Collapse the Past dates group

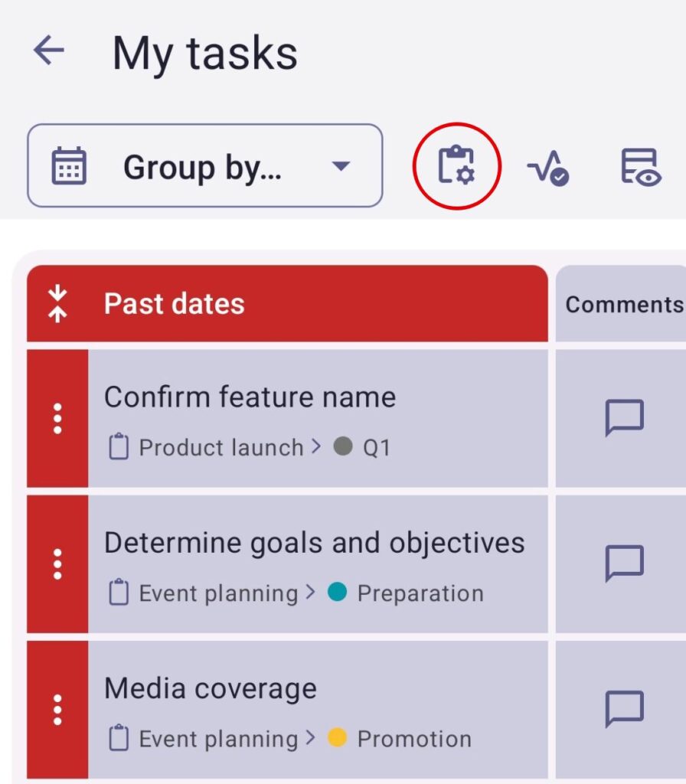pyautogui.click(x=57, y=304)
